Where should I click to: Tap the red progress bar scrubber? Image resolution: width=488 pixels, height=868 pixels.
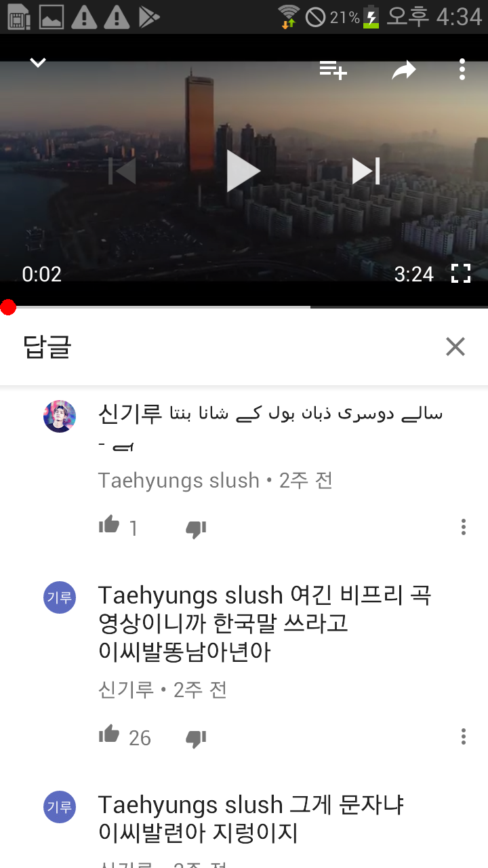click(7, 307)
